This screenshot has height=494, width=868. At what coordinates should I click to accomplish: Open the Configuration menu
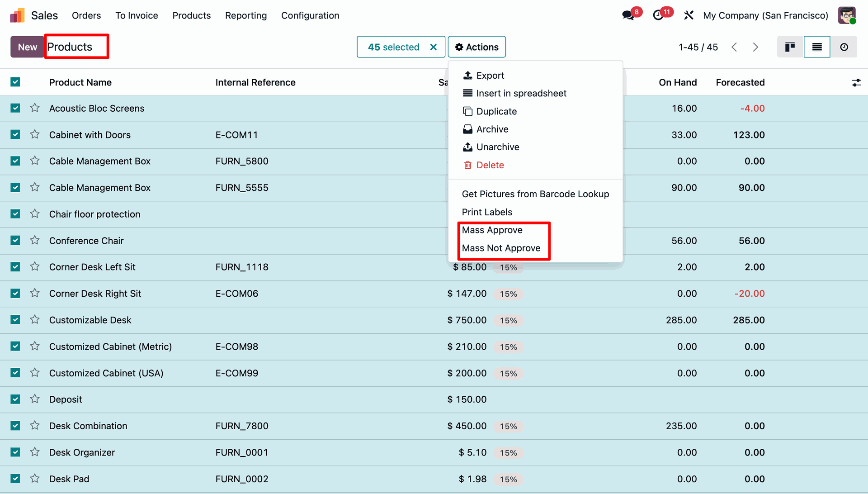[x=310, y=15]
